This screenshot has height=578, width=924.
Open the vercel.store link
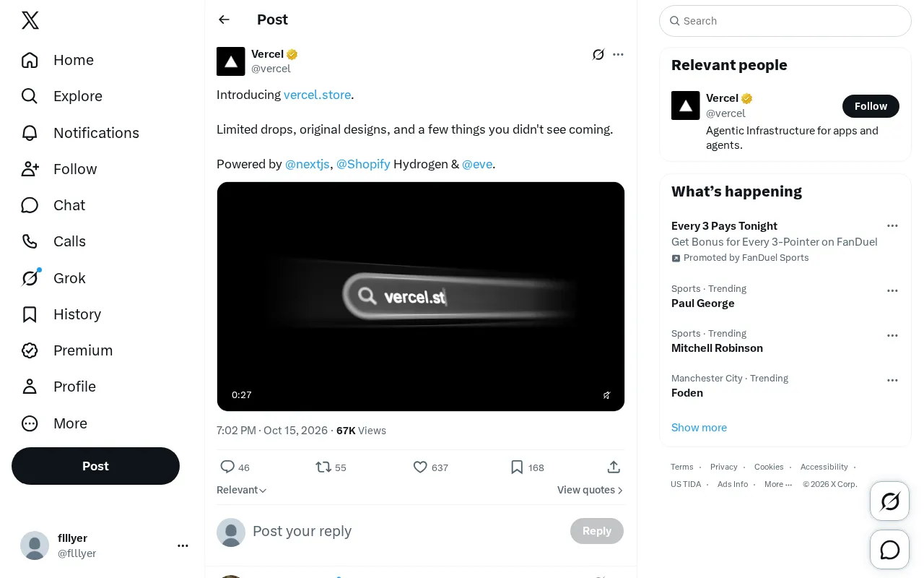(x=317, y=95)
